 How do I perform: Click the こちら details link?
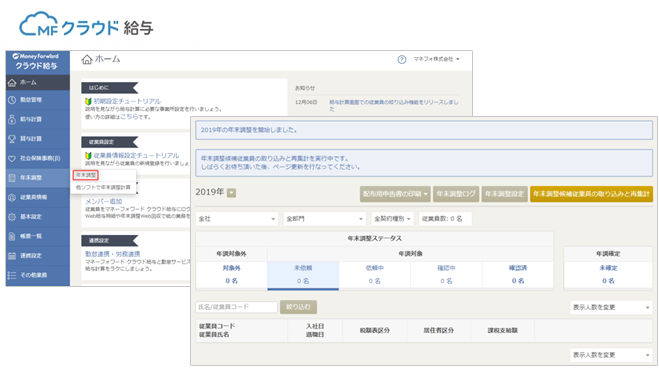coord(129,117)
